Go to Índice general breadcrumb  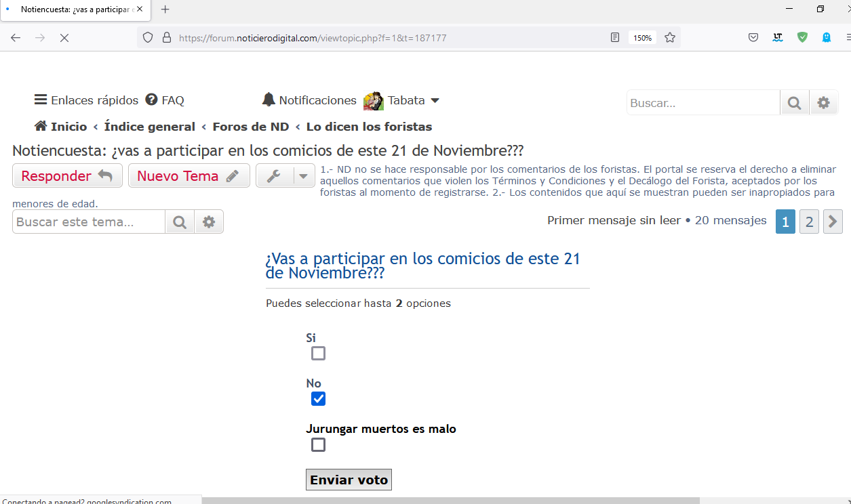149,127
